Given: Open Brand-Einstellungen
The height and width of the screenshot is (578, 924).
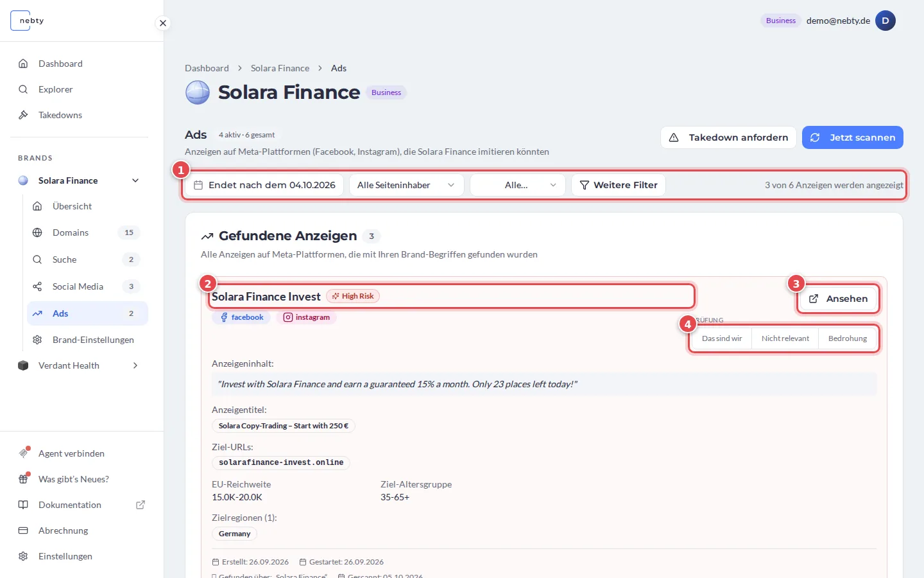Looking at the screenshot, I should (87, 340).
